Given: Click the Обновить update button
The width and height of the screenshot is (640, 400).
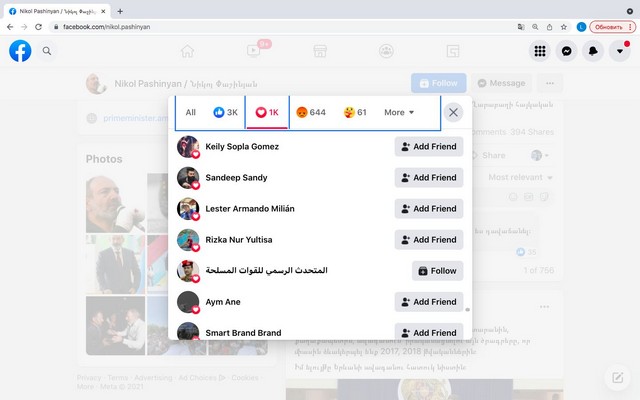Looking at the screenshot, I should coord(612,27).
